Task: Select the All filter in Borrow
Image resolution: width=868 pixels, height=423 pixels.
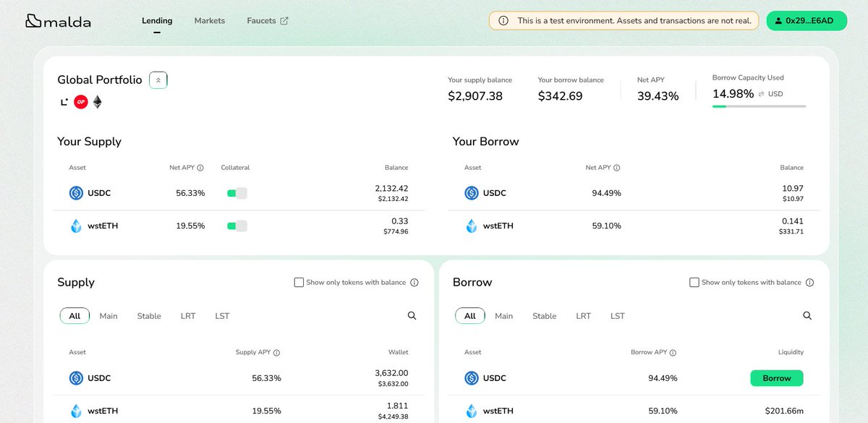Action: 470,316
